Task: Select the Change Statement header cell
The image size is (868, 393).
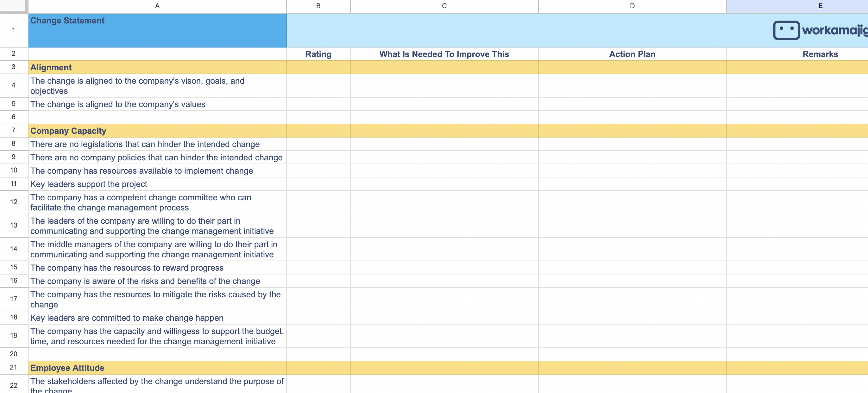Action: [157, 30]
